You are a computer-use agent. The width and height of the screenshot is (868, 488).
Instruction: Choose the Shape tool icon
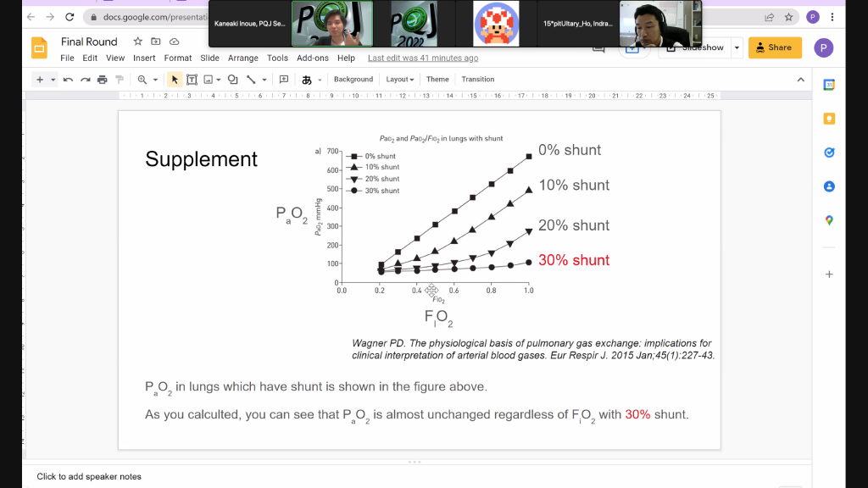tap(232, 80)
